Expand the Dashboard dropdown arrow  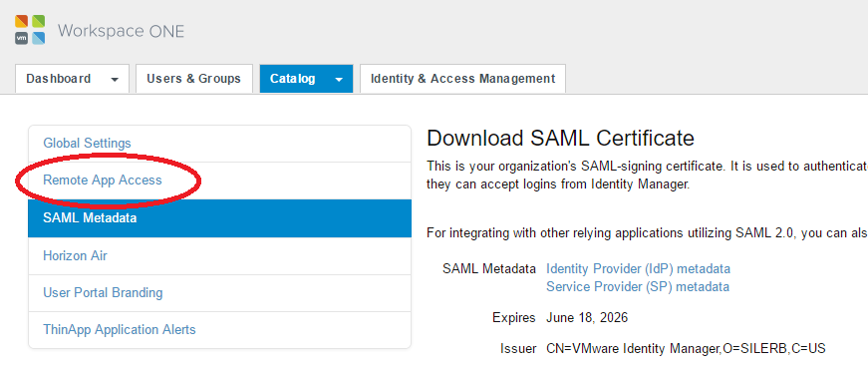115,79
